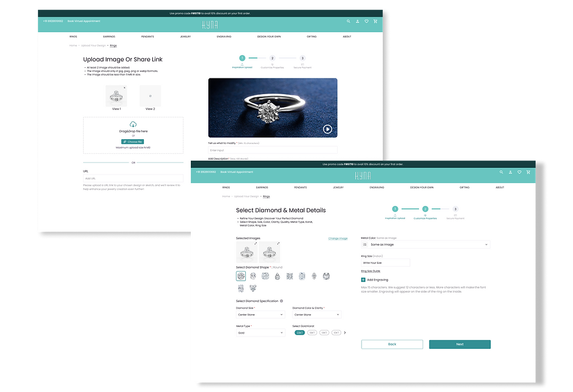Click the account profile icon in the upper header
This screenshot has width=573, height=392.
358,21
